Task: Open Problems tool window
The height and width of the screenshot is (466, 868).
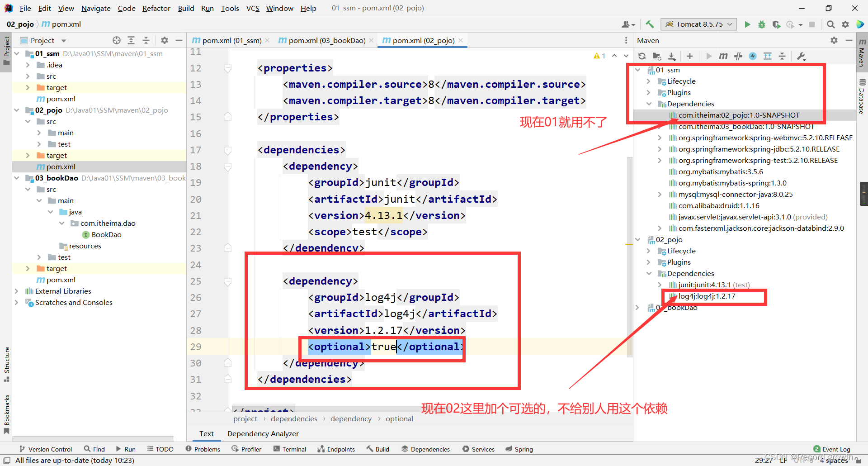Action: [x=203, y=449]
